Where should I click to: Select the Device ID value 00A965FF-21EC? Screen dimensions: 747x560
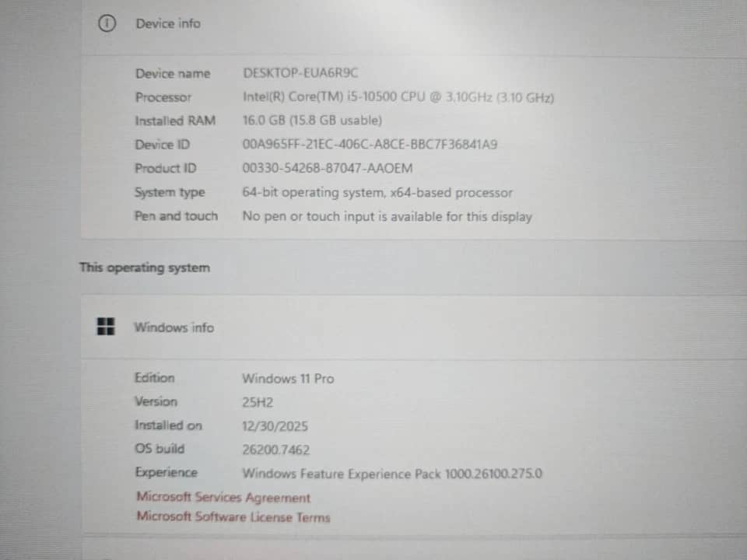pyautogui.click(x=370, y=145)
